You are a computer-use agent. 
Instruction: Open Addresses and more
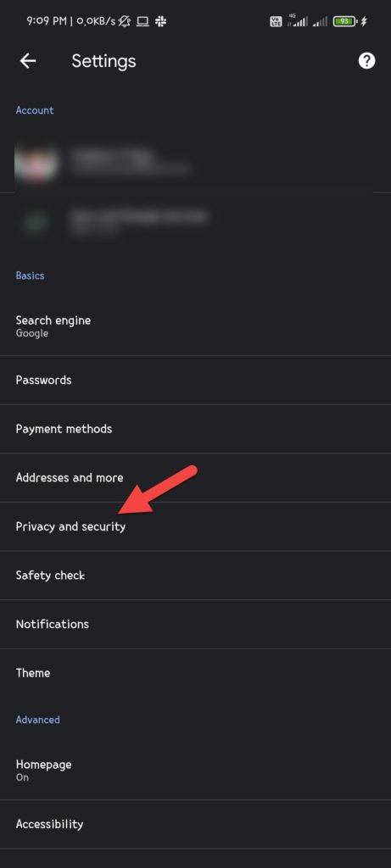(x=195, y=478)
